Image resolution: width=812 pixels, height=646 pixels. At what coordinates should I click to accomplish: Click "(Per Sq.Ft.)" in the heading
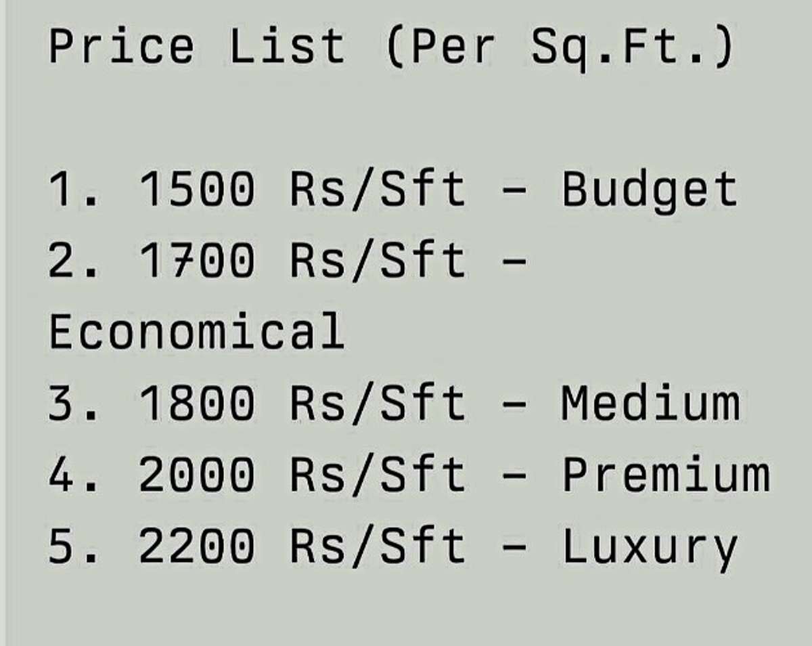(x=559, y=47)
